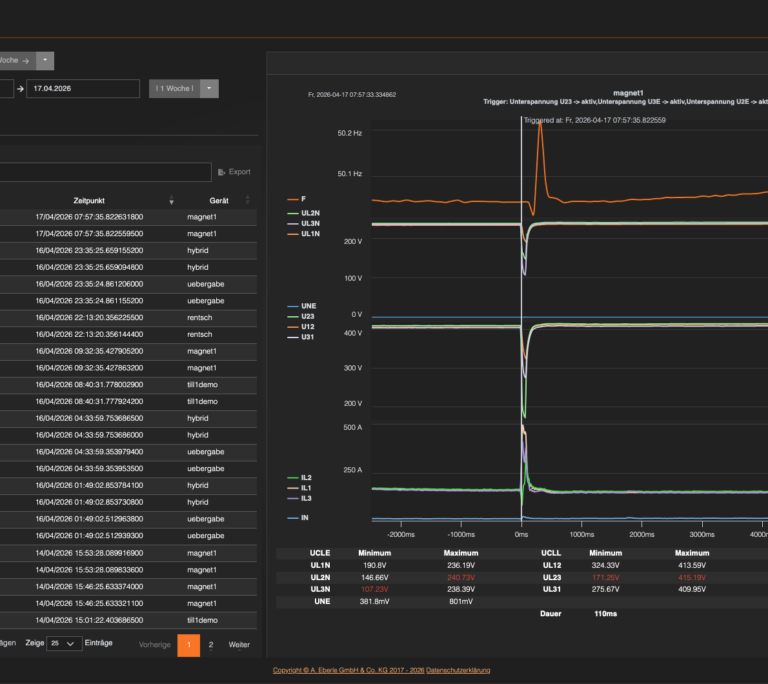Click Weiter to go next page
The image size is (768, 684).
click(x=239, y=645)
